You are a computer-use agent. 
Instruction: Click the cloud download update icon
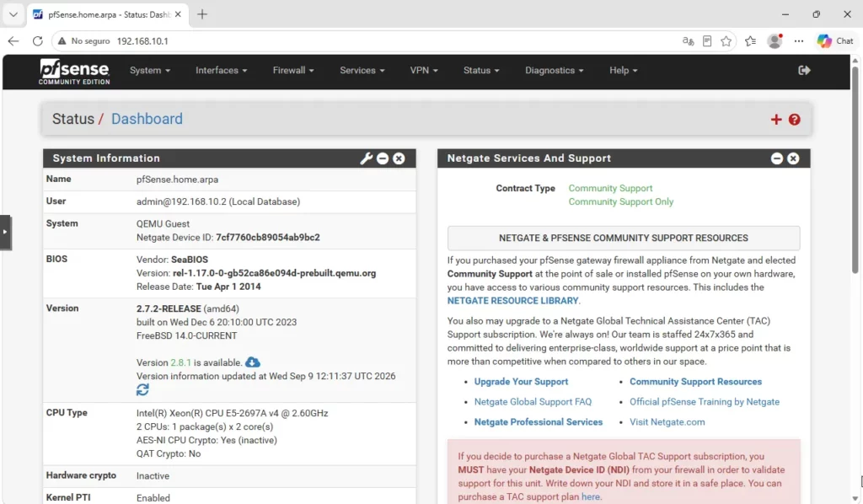point(253,362)
